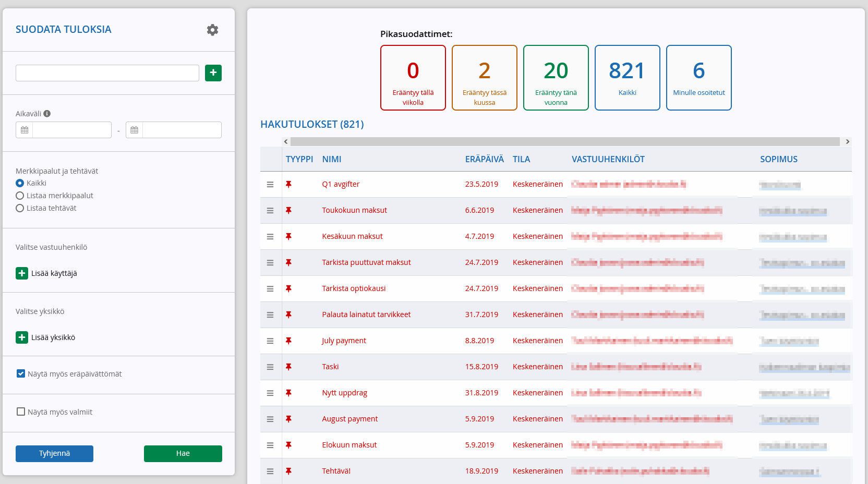Filter by Minulle osoitetut quick filter
Screen dimensions: 868x484
coord(699,78)
